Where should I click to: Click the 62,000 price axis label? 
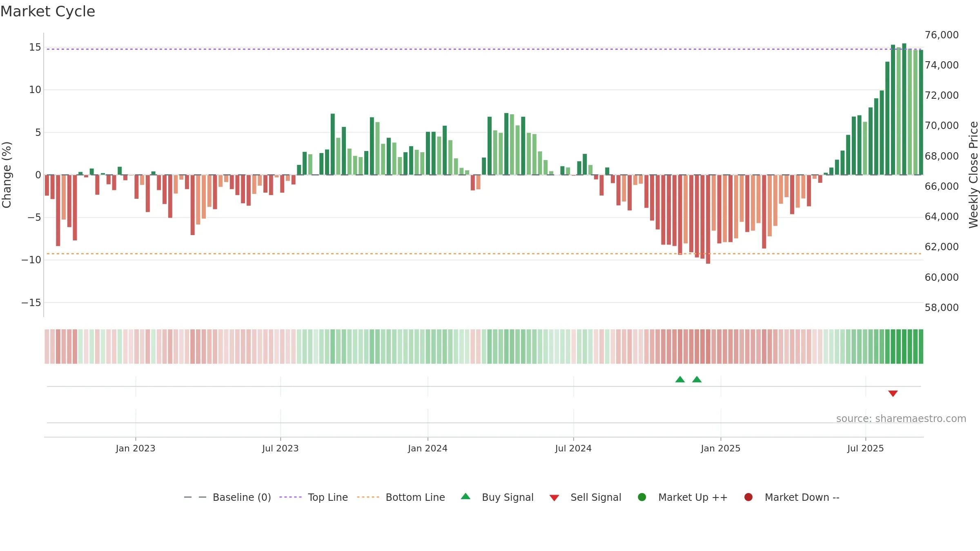(942, 247)
